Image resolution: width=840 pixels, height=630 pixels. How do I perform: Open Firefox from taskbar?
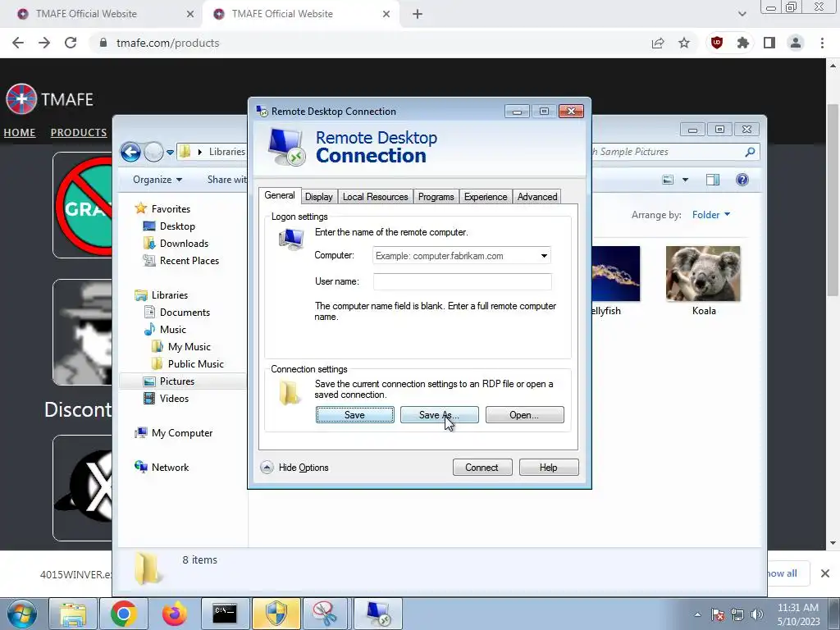tap(174, 614)
